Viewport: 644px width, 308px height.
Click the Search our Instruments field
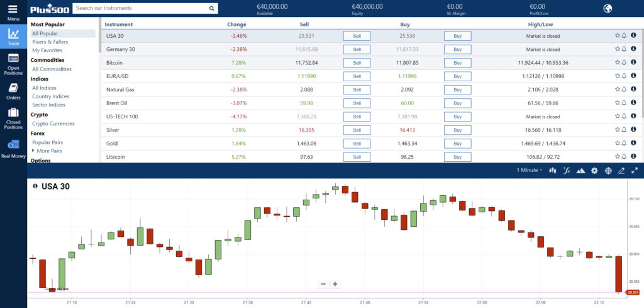(x=140, y=8)
